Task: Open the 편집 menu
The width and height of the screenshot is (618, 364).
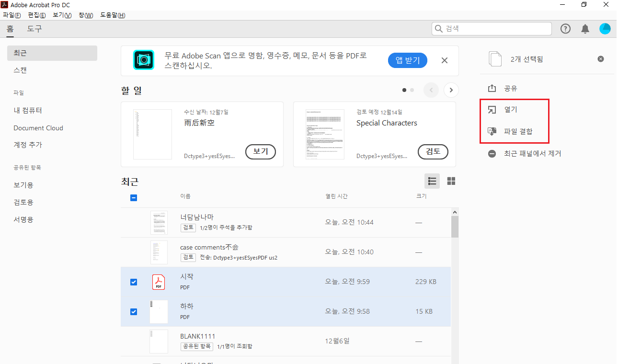Action: (x=37, y=15)
